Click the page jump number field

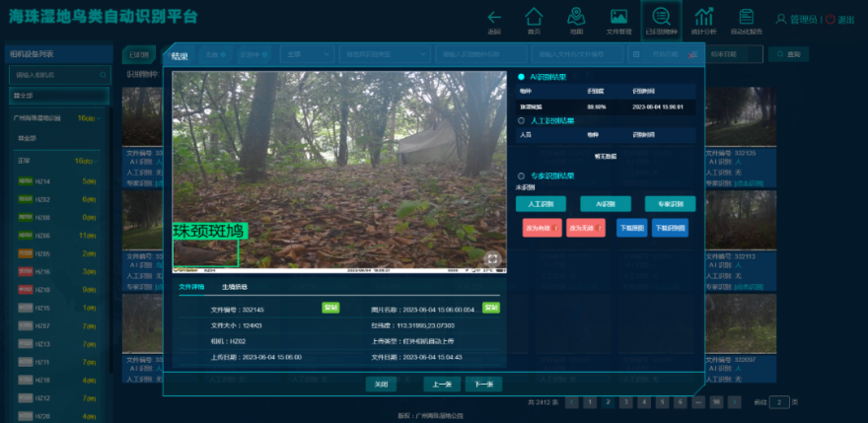coord(779,402)
